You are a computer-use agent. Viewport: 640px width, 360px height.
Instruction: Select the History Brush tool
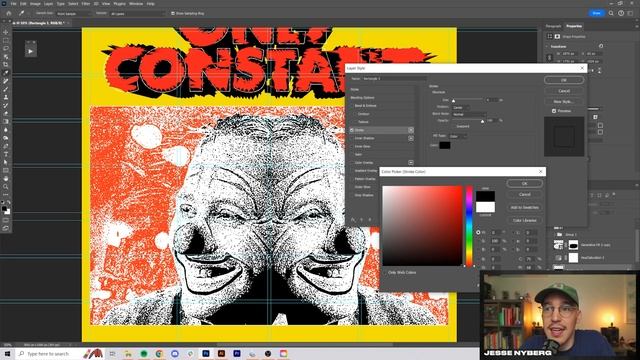(x=6, y=105)
